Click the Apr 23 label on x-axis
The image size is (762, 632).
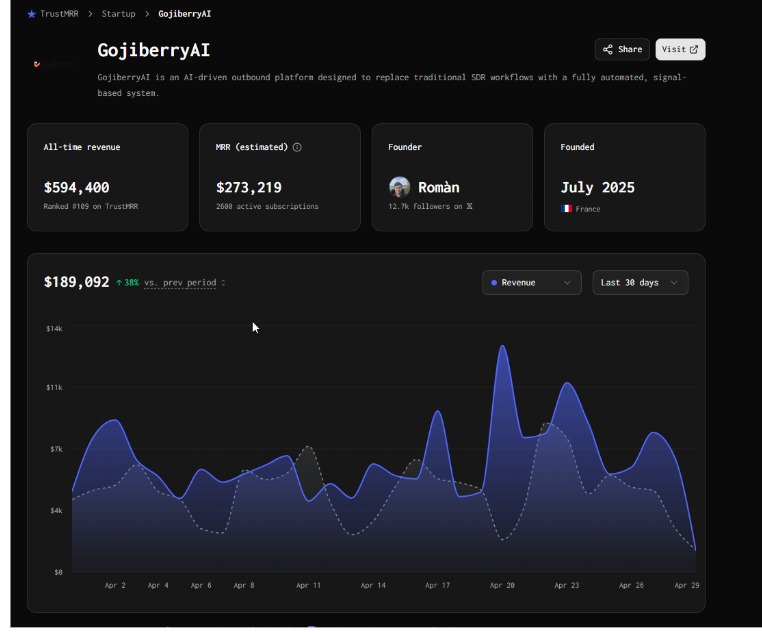(x=567, y=585)
